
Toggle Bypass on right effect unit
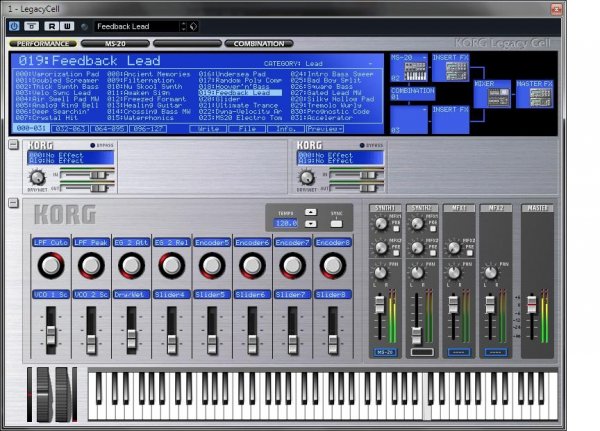(x=362, y=145)
